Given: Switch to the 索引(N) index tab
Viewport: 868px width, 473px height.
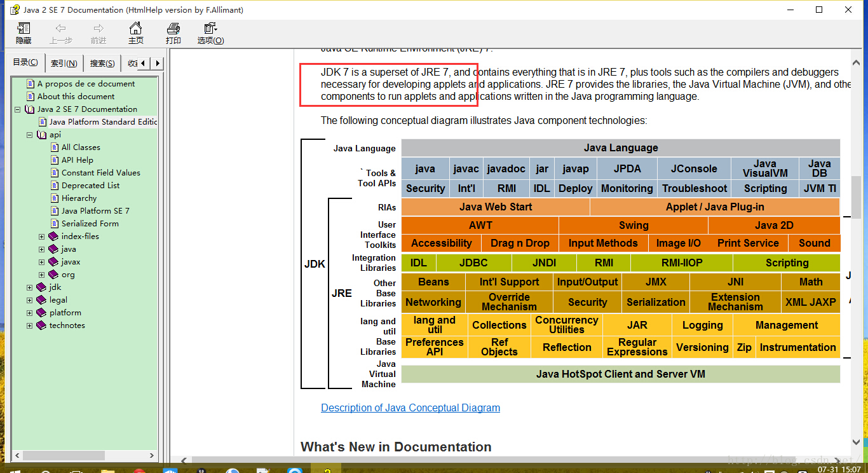Looking at the screenshot, I should click(64, 63).
